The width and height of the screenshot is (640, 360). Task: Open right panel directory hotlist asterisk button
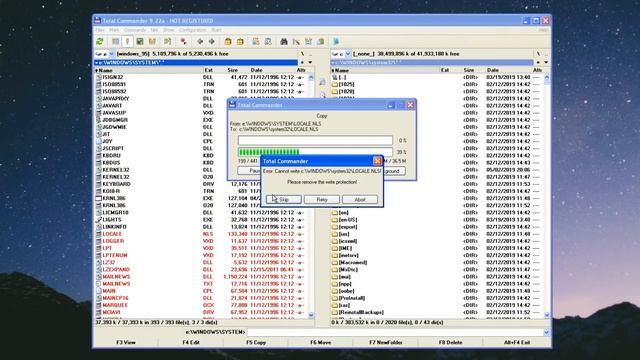[538, 62]
